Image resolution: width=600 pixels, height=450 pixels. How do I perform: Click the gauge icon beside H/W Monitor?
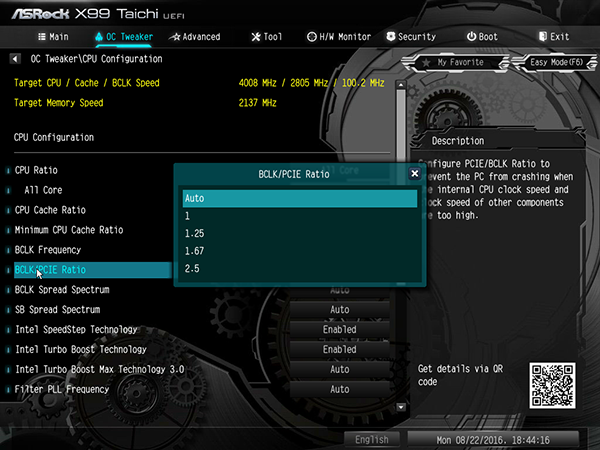pyautogui.click(x=312, y=37)
